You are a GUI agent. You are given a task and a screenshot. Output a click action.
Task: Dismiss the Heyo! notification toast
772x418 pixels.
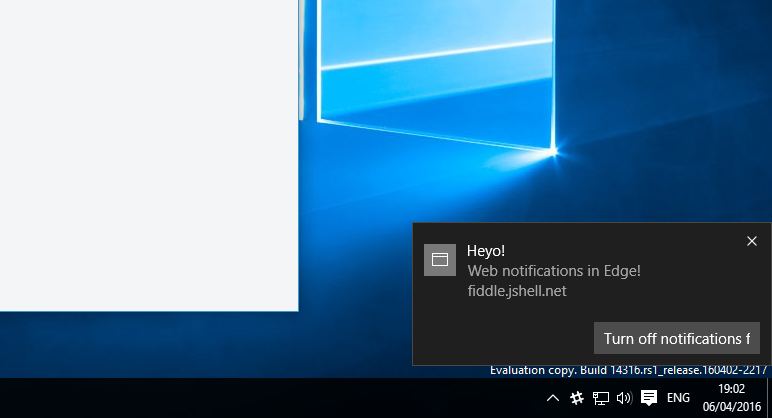coord(751,241)
